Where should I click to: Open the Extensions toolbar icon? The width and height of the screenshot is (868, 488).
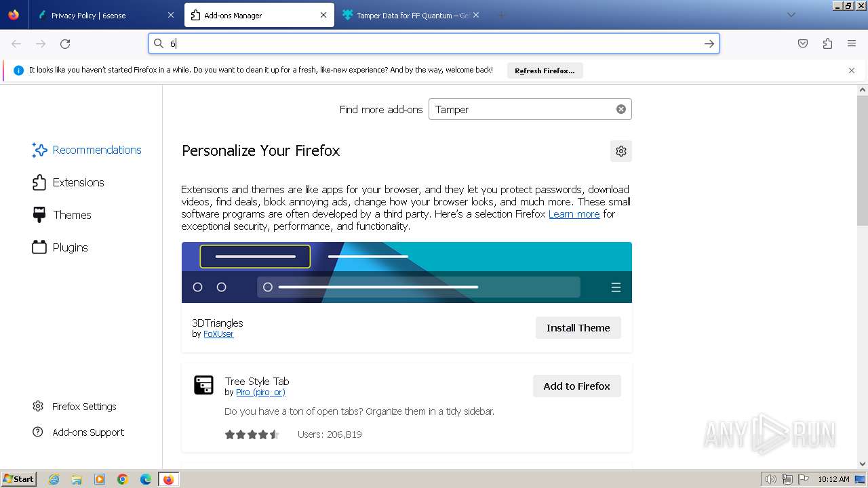tap(827, 43)
